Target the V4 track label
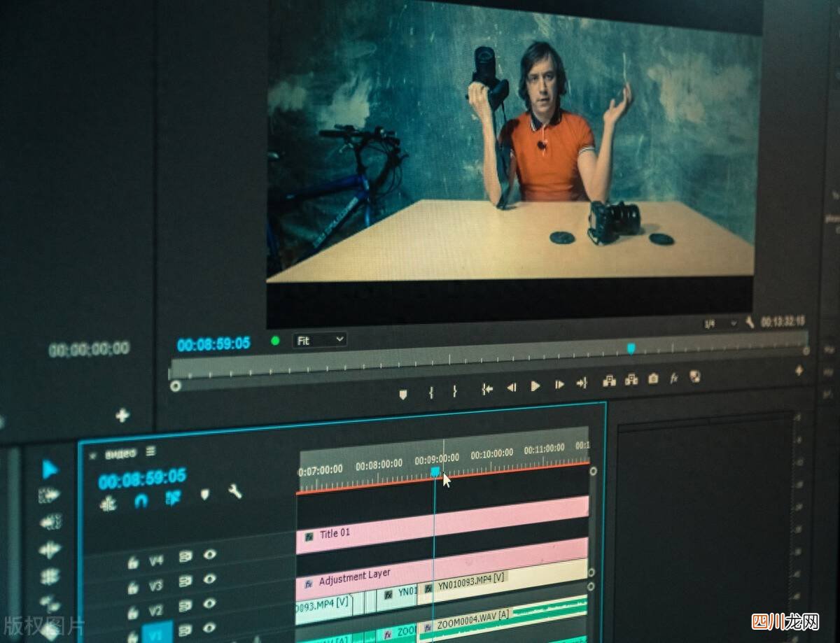Viewport: 840px width, 643px height. pos(156,560)
